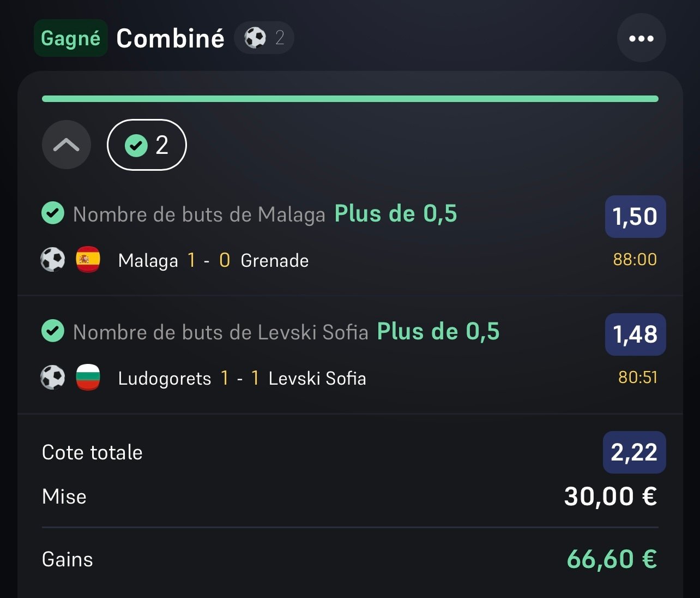Select the 2 validated selections pill

147,145
